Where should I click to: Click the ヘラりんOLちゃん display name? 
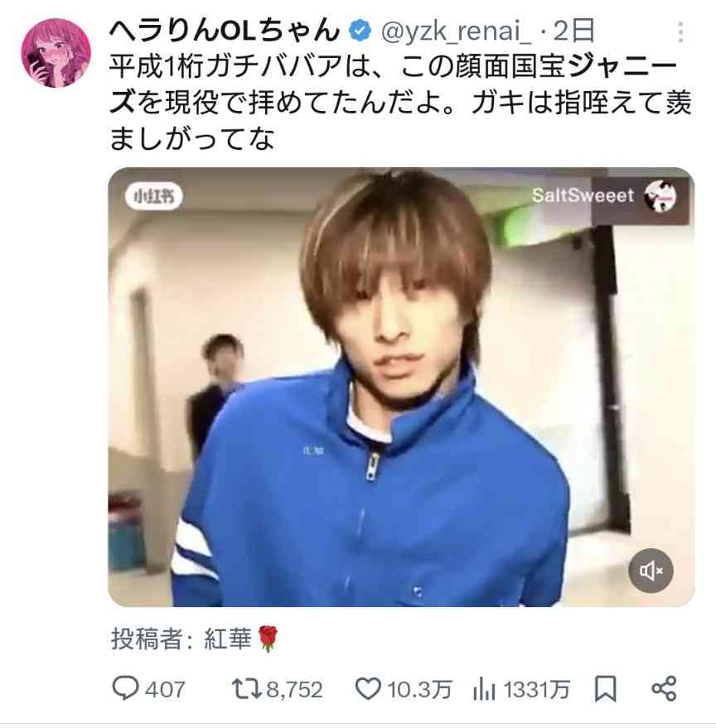[x=225, y=31]
